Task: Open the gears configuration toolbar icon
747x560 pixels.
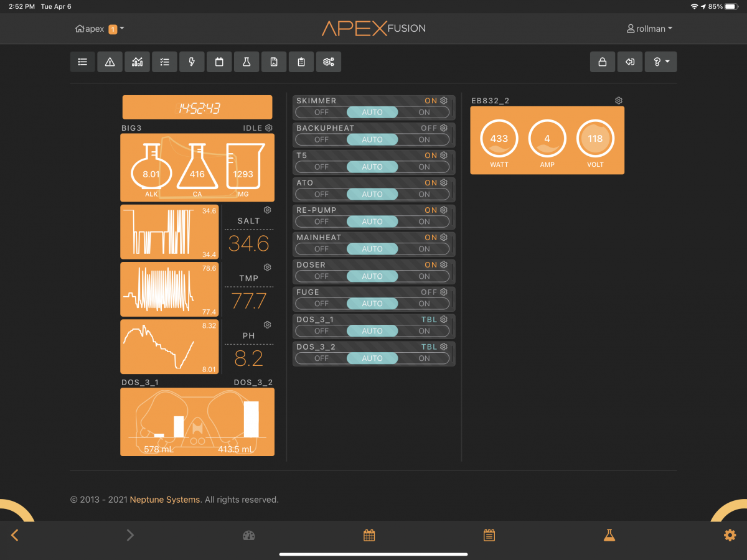Action: pos(329,62)
